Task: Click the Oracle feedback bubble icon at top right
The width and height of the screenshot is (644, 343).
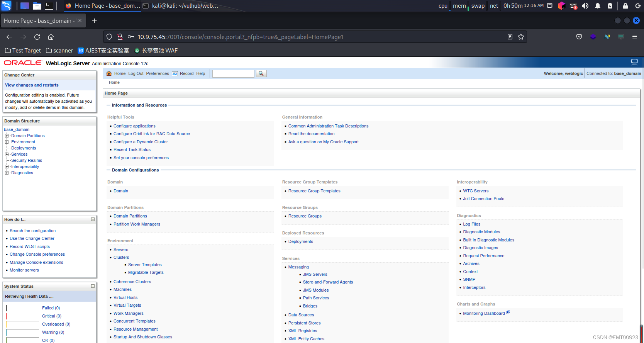Action: [x=634, y=61]
